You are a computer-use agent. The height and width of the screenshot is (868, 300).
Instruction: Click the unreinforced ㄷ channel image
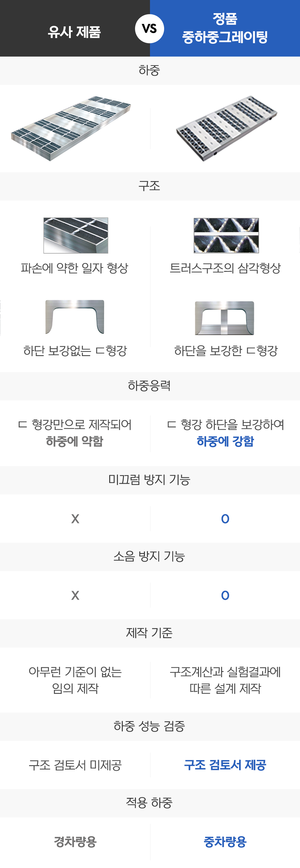pyautogui.click(x=75, y=317)
